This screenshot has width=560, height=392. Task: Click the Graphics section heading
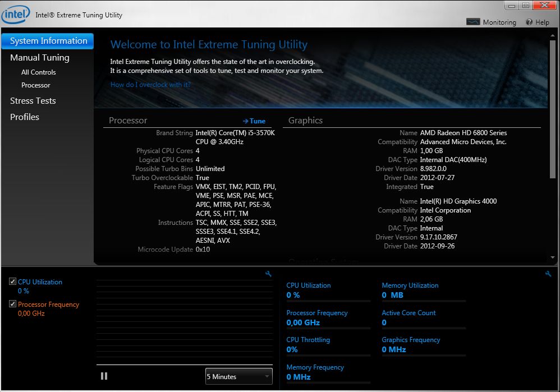[305, 121]
